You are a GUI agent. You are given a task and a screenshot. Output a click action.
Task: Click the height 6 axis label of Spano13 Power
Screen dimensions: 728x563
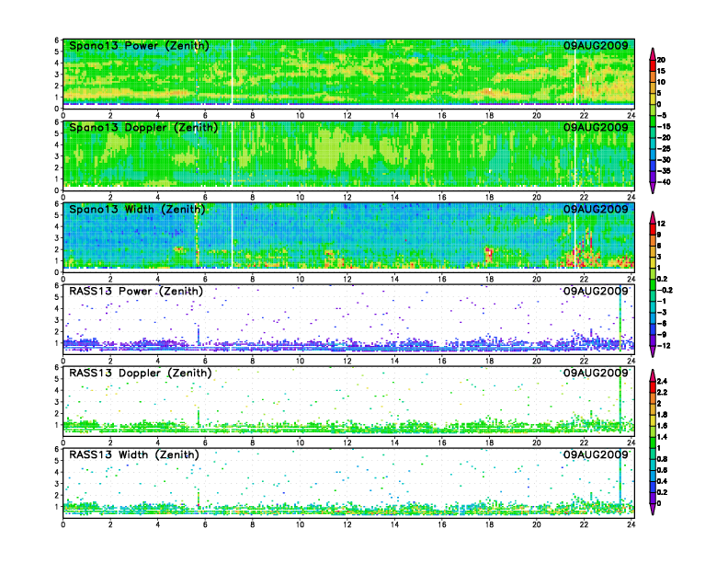(57, 40)
